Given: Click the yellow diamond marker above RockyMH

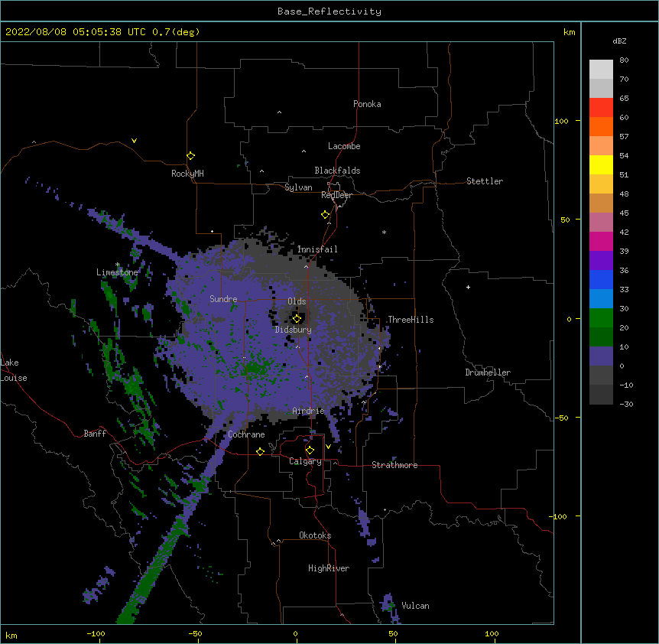Looking at the screenshot, I should (x=190, y=155).
